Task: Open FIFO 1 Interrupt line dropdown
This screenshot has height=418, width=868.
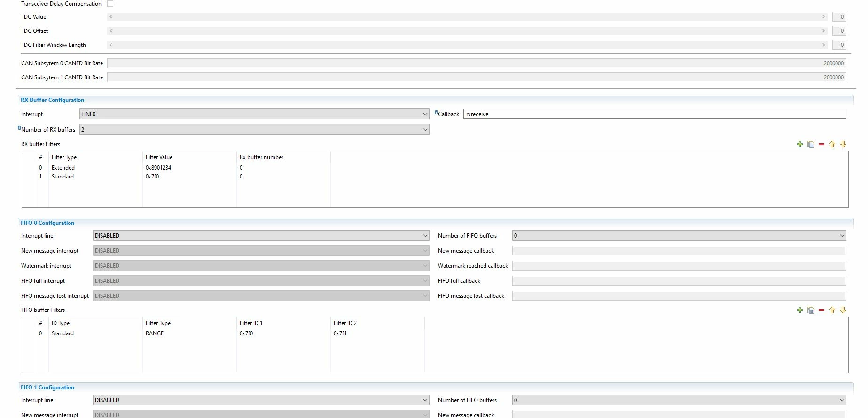Action: (x=261, y=400)
